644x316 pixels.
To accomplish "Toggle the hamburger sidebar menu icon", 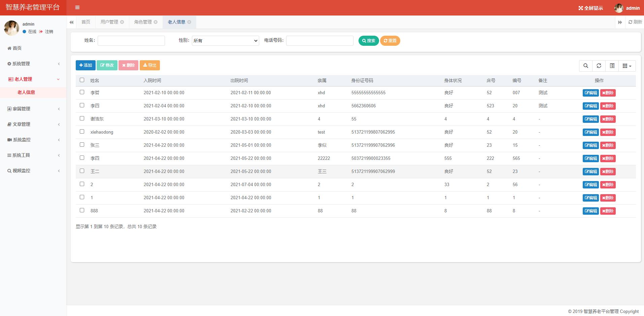I will click(x=77, y=7).
